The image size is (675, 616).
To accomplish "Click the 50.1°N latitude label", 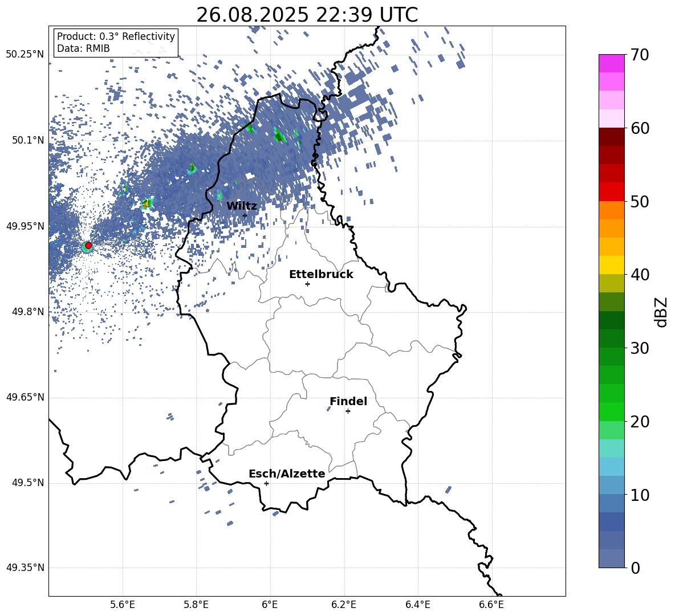I will click(x=28, y=140).
